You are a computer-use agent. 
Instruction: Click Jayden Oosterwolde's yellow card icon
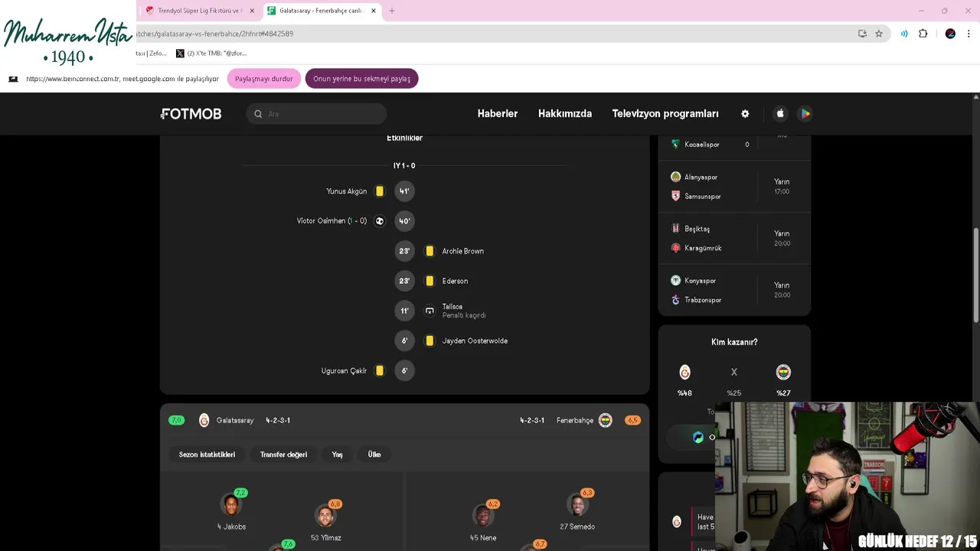tap(430, 341)
